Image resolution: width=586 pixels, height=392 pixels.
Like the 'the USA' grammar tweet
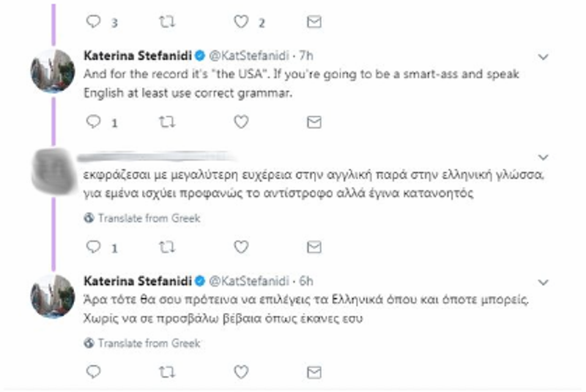[x=240, y=122]
